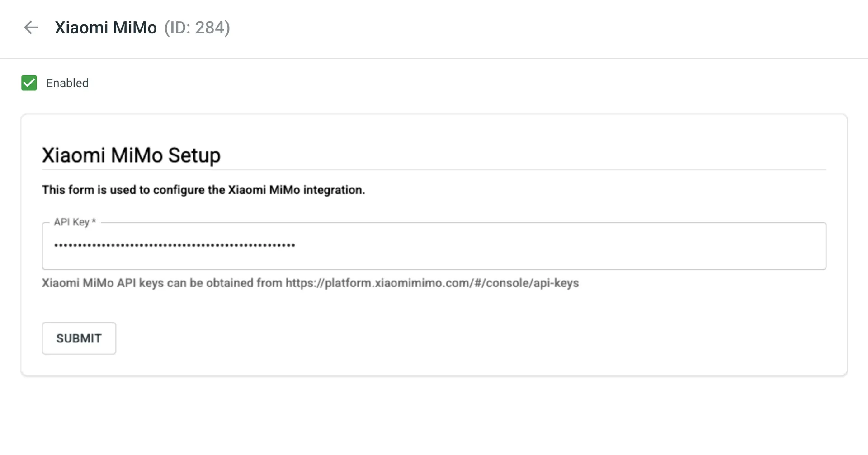This screenshot has width=868, height=455.
Task: Click the required asterisk beside API Key
Action: (94, 221)
